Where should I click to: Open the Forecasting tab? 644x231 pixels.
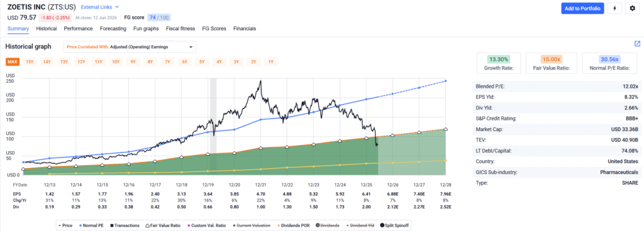pos(113,29)
